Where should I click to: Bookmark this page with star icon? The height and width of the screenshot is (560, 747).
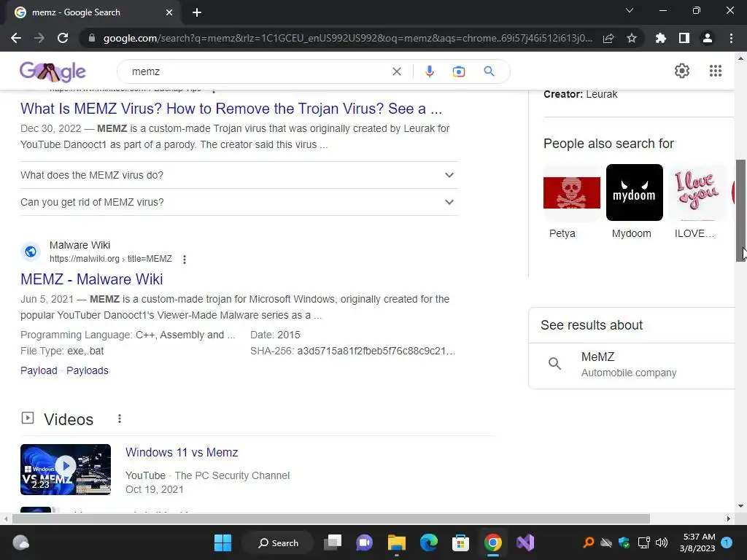pos(632,38)
